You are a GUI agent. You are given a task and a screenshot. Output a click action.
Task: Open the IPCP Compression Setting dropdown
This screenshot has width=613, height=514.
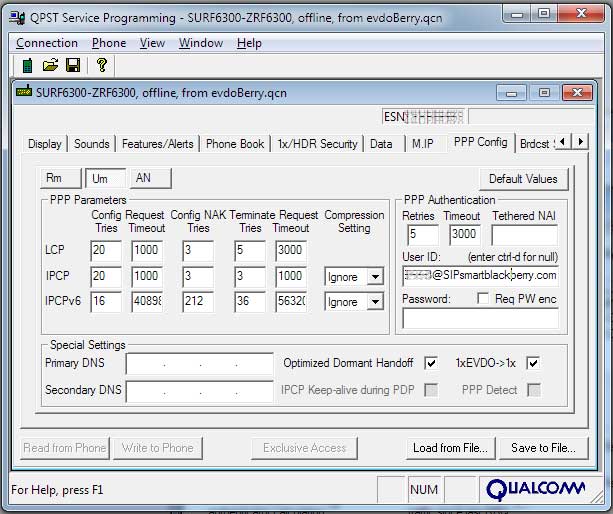(375, 276)
